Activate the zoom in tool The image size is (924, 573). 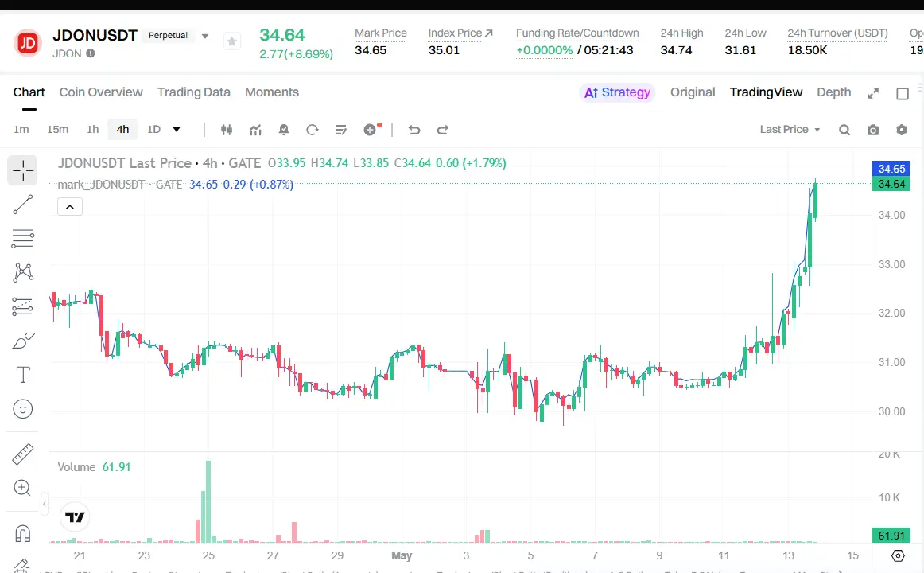coord(22,488)
